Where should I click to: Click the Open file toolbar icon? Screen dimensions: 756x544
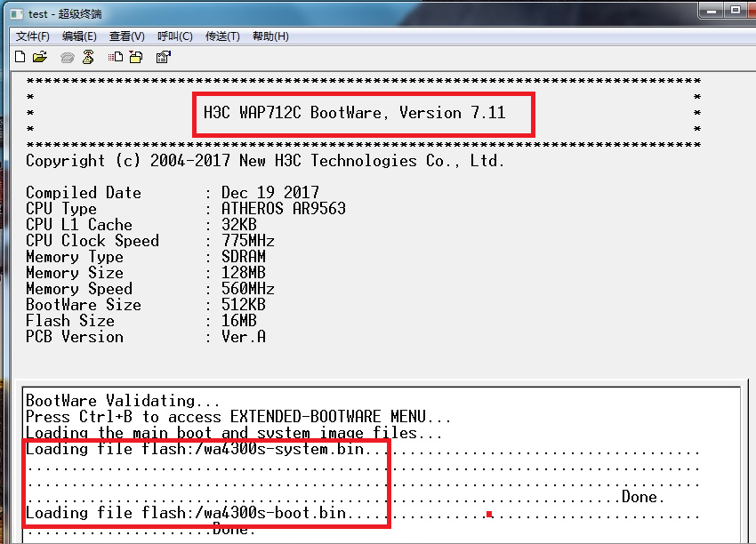pyautogui.click(x=40, y=57)
